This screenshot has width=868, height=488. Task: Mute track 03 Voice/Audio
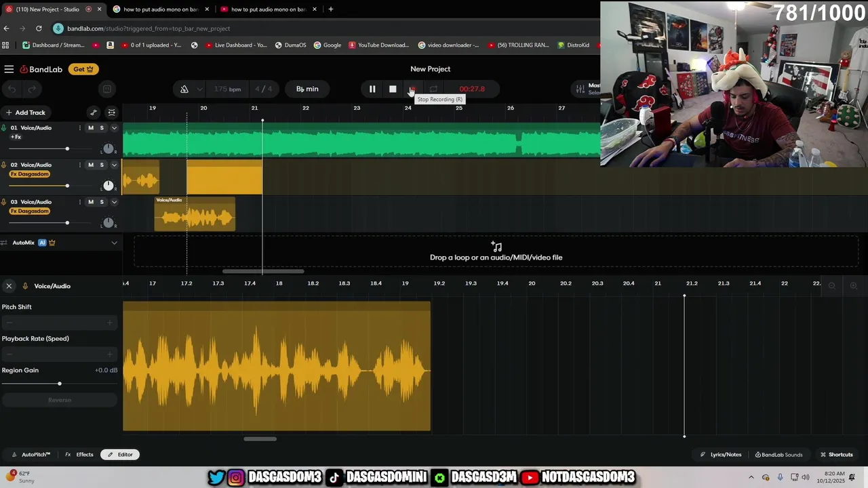(x=91, y=202)
